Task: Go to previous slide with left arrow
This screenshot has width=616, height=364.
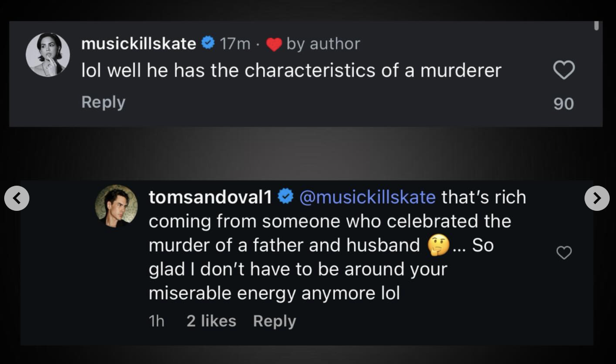Action: click(17, 198)
